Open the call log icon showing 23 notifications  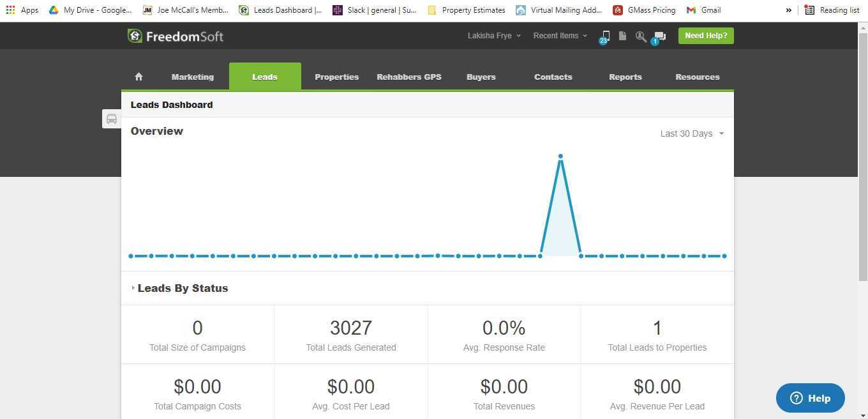(x=604, y=36)
